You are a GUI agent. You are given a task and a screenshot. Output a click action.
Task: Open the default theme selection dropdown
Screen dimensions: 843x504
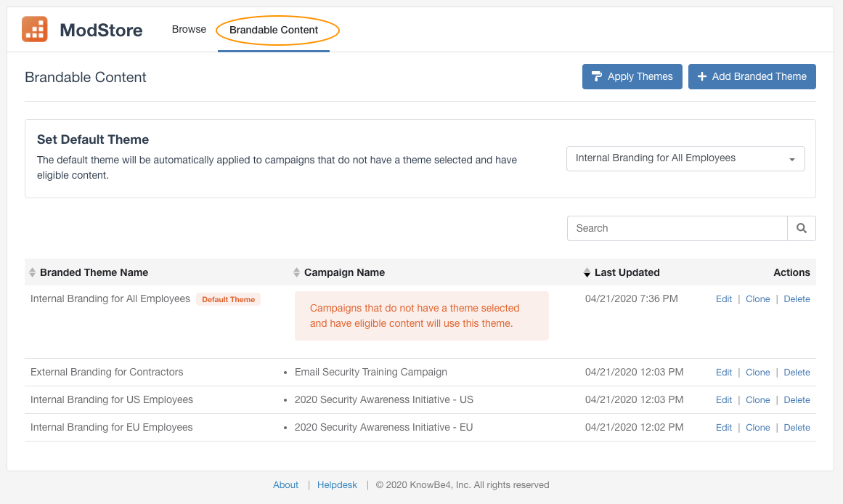685,158
